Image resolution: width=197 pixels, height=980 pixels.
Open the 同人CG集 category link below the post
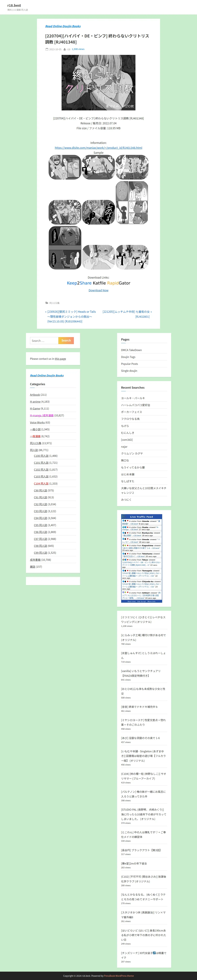(54, 303)
